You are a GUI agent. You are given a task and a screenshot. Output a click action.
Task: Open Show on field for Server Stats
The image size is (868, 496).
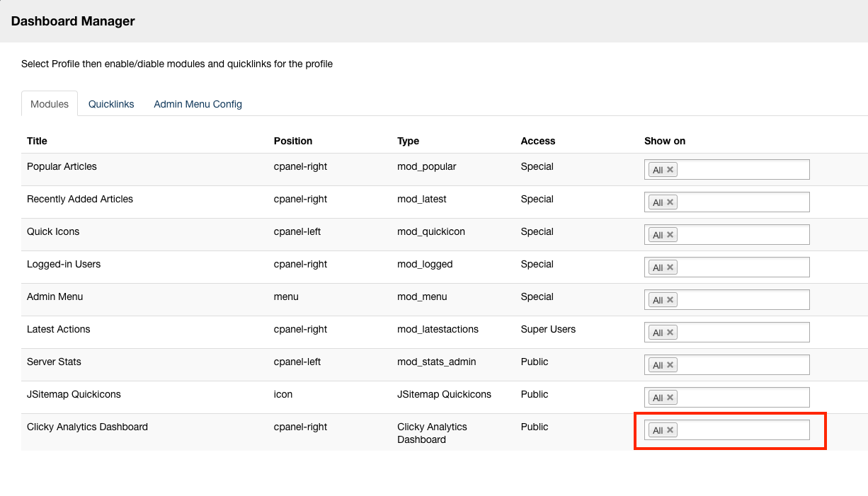(742, 365)
